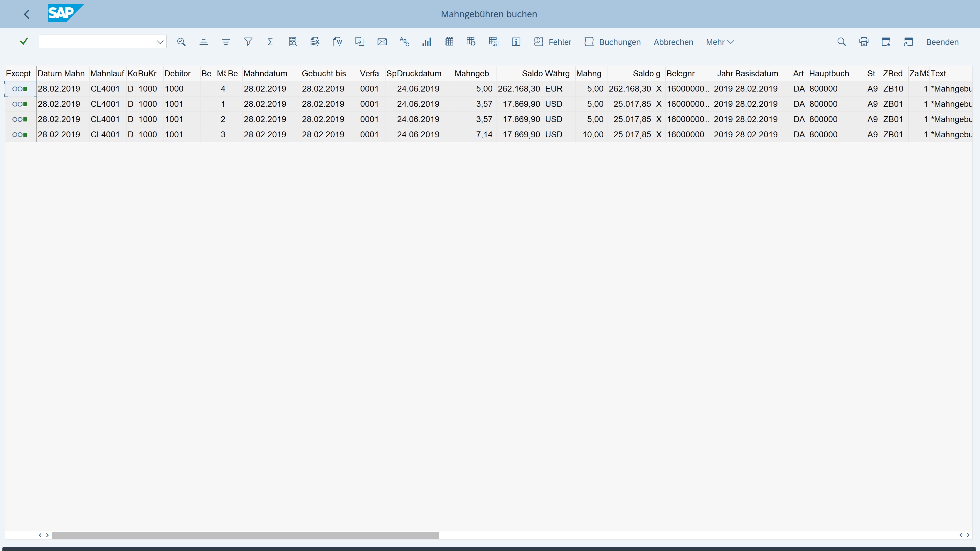Expand the command field dropdown arrow
Image resolution: width=980 pixels, height=551 pixels.
pos(160,42)
